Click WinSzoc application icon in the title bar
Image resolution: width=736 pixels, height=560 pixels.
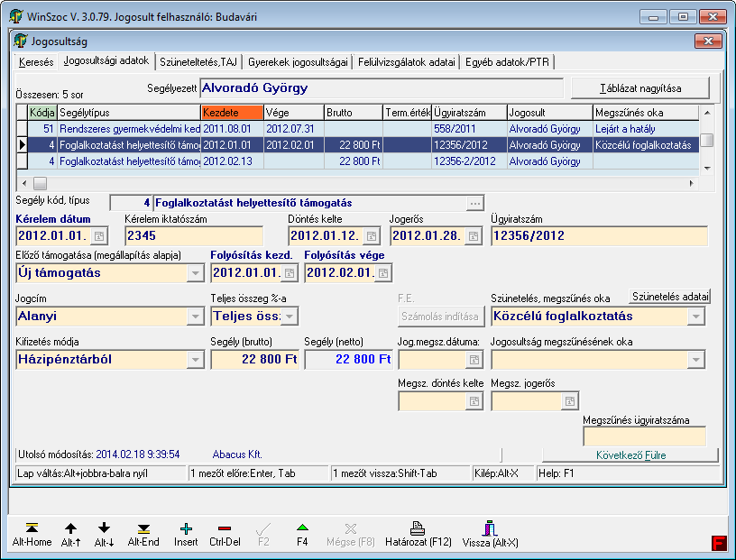click(16, 17)
